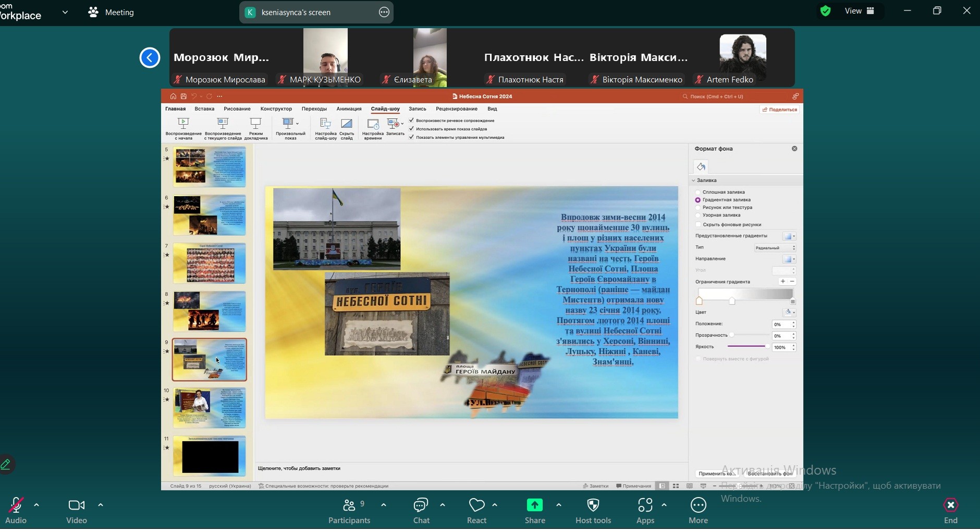Click the Яркость brightness slider
980x532 pixels.
point(749,347)
